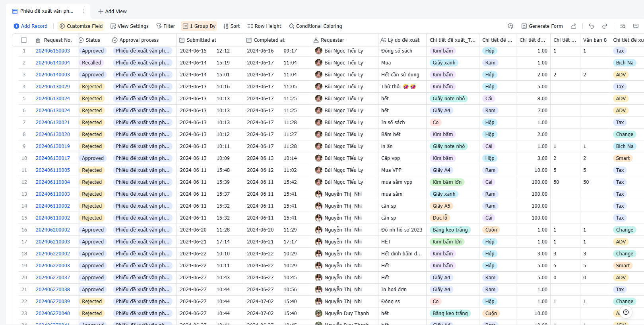Click the help question mark icon
The height and width of the screenshot is (325, 644).
pos(626,312)
